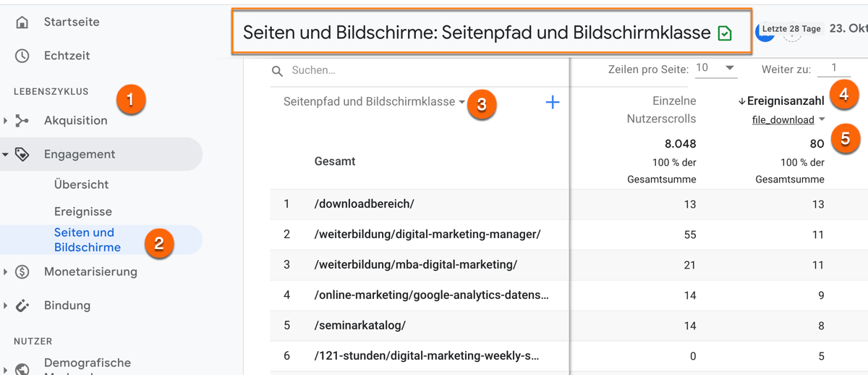Click /downloadbereich/ row path
Screen dimensions: 868x375
pyautogui.click(x=365, y=204)
